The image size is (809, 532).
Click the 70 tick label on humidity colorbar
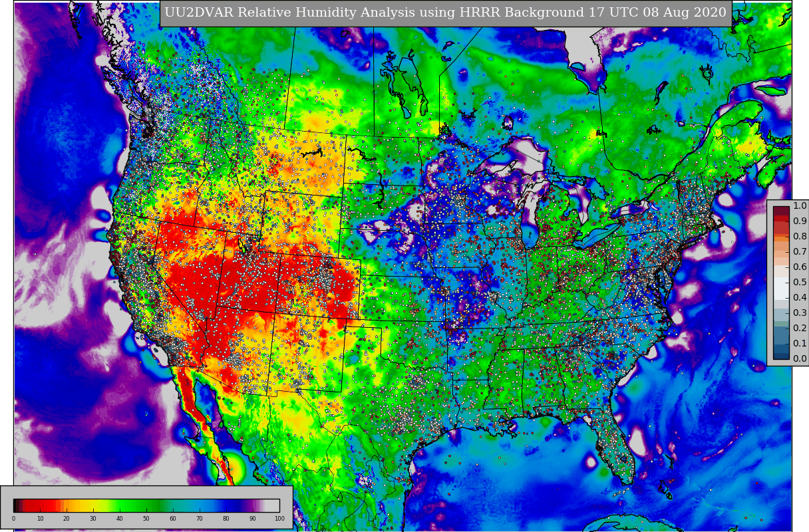200,518
